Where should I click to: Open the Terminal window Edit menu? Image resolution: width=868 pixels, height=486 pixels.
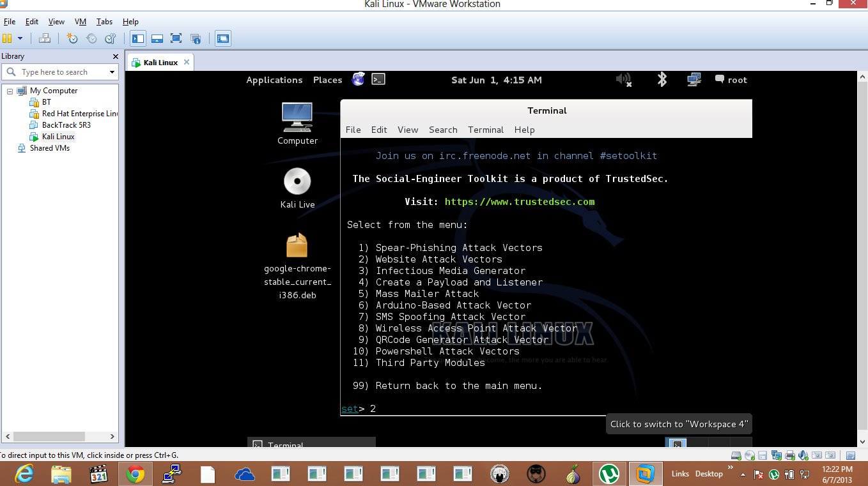pos(379,130)
